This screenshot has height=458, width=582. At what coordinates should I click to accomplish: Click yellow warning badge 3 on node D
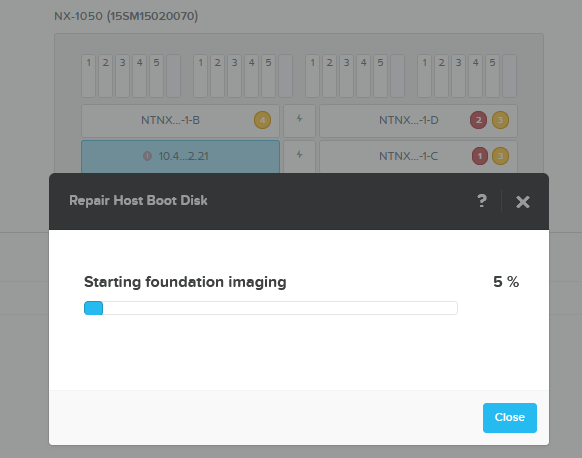click(x=500, y=120)
